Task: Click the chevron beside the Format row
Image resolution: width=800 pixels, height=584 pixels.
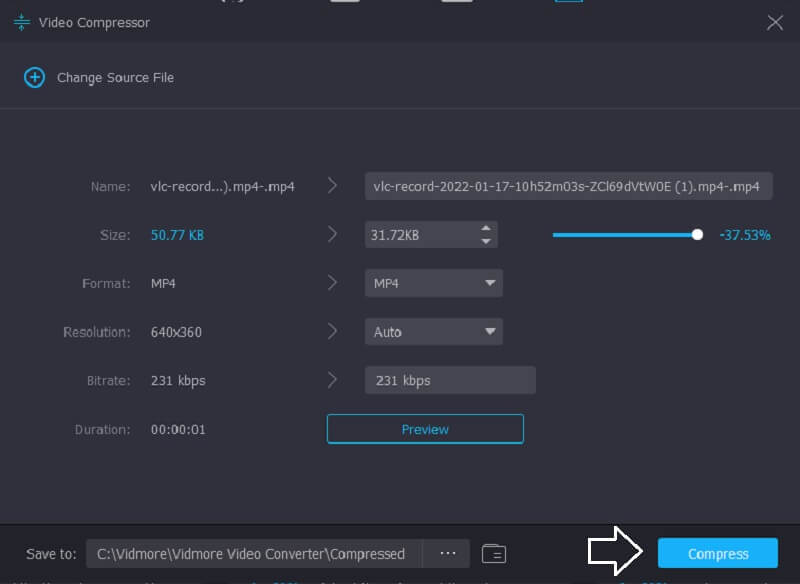Action: click(x=333, y=283)
